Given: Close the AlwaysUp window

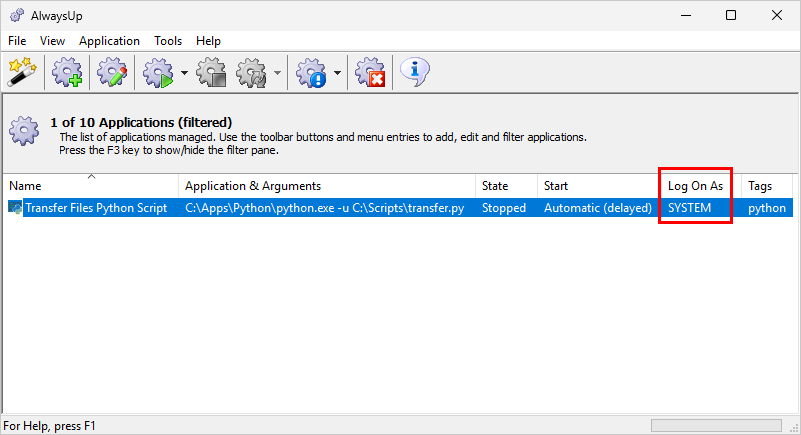Looking at the screenshot, I should coord(776,15).
